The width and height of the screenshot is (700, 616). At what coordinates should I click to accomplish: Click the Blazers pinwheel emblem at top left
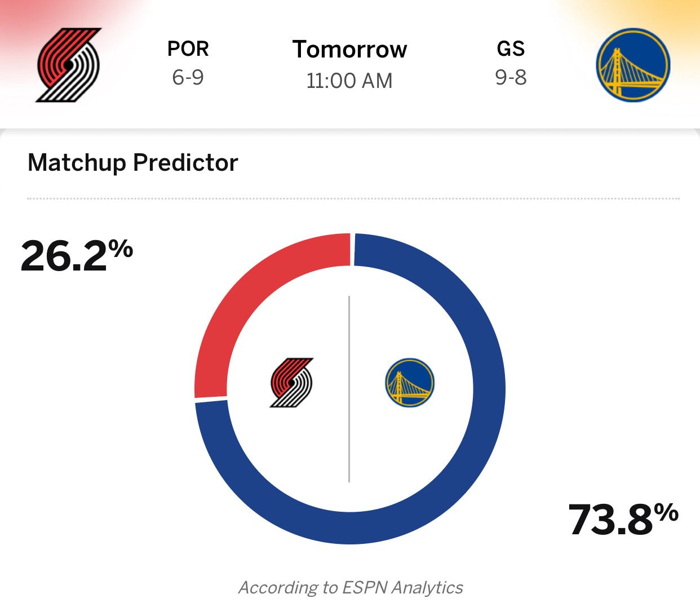click(68, 65)
